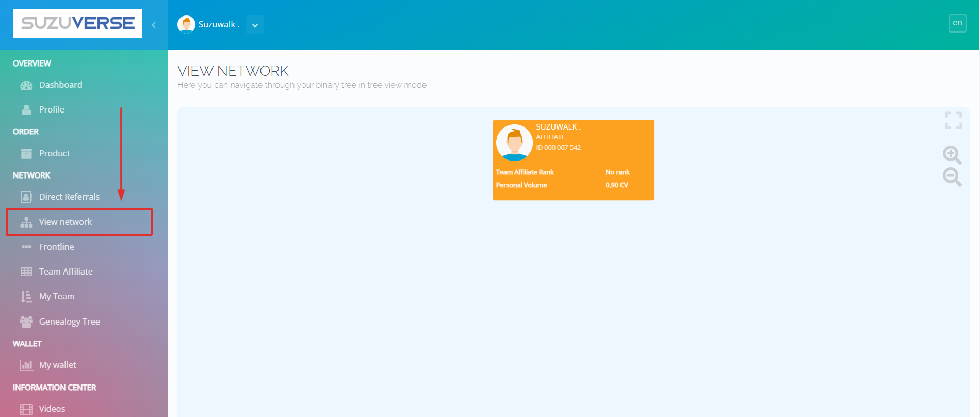Click the Dashboard gauge icon
Image resolution: width=980 pixels, height=417 pixels.
26,85
